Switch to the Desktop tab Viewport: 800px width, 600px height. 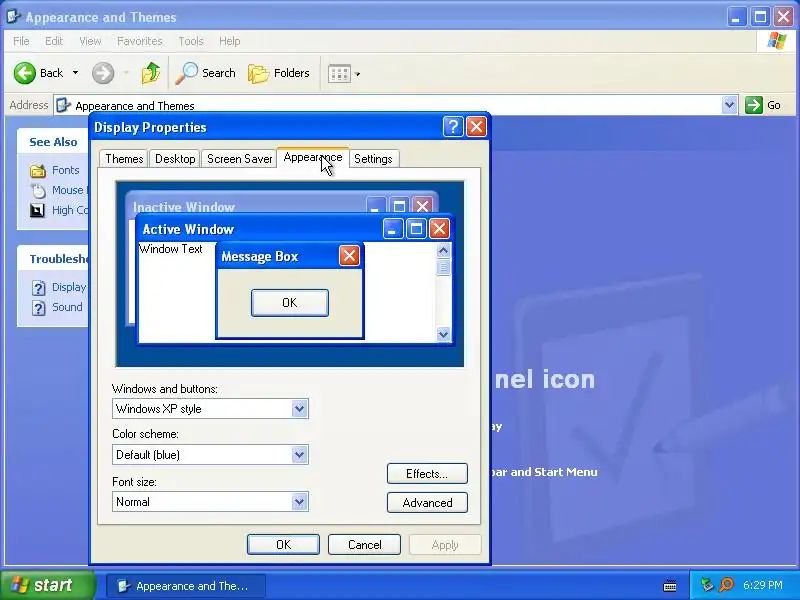tap(175, 159)
